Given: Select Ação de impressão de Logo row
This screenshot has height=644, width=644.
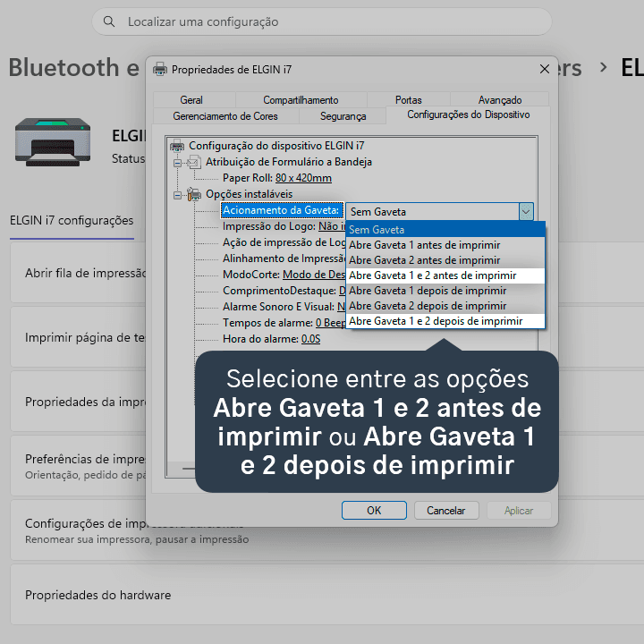Looking at the screenshot, I should 284,242.
